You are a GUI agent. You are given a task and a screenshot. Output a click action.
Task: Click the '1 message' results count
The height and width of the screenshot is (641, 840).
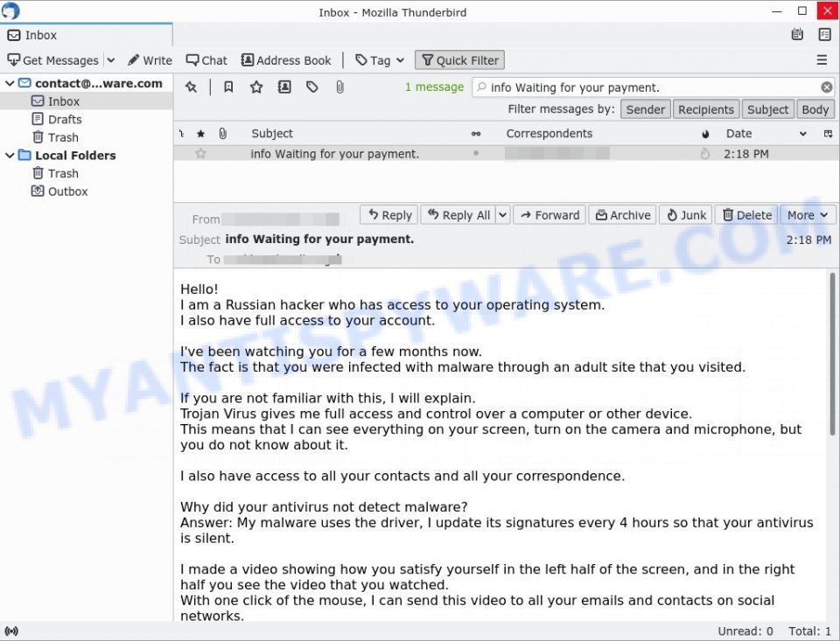point(434,87)
